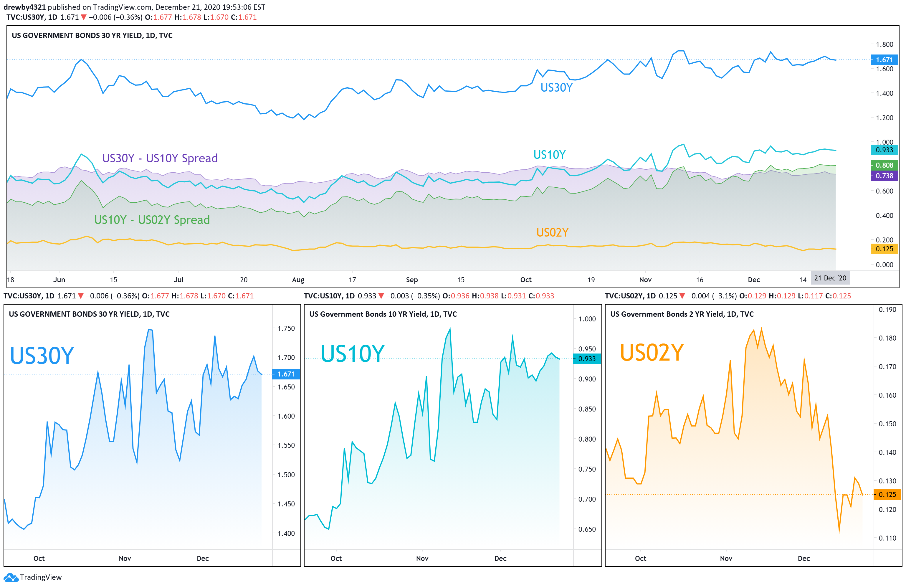Click the teal US10Y label in main chart
The image size is (906, 588).
[x=549, y=155]
